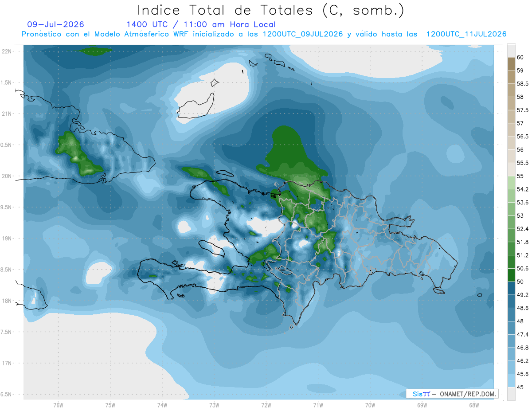Click colorbar value "56"
The image size is (532, 411).
point(520,150)
